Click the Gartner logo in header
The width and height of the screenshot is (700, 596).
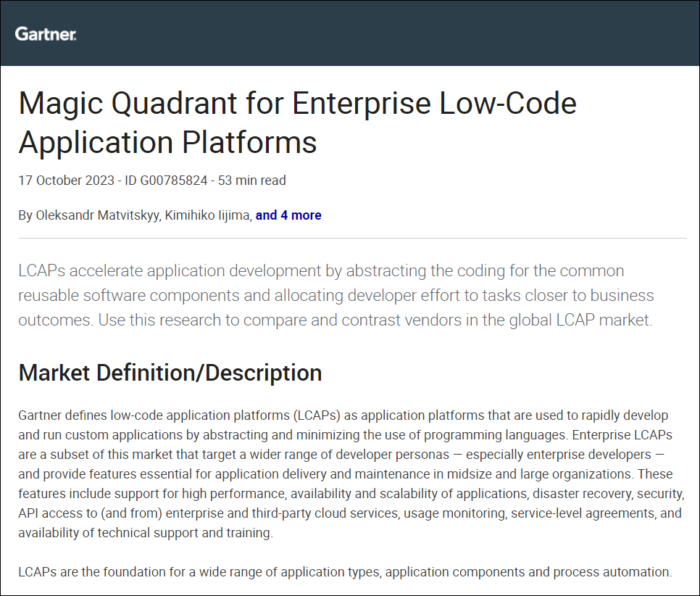pos(46,34)
